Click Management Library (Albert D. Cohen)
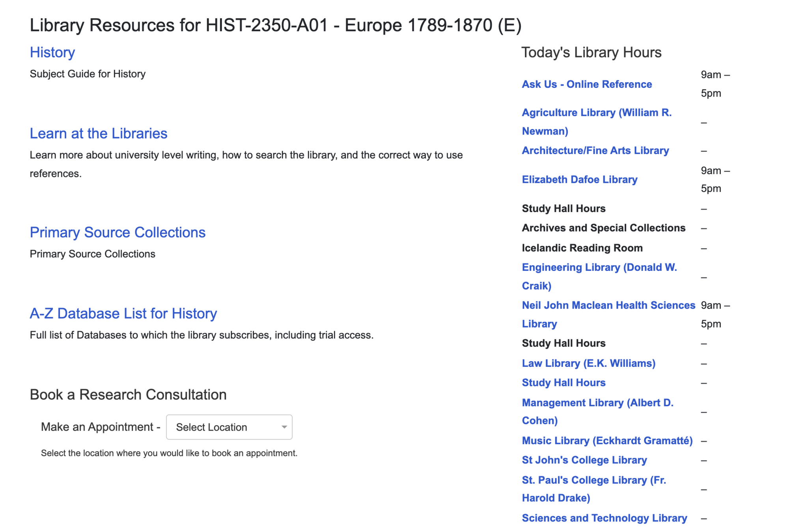 pyautogui.click(x=597, y=403)
